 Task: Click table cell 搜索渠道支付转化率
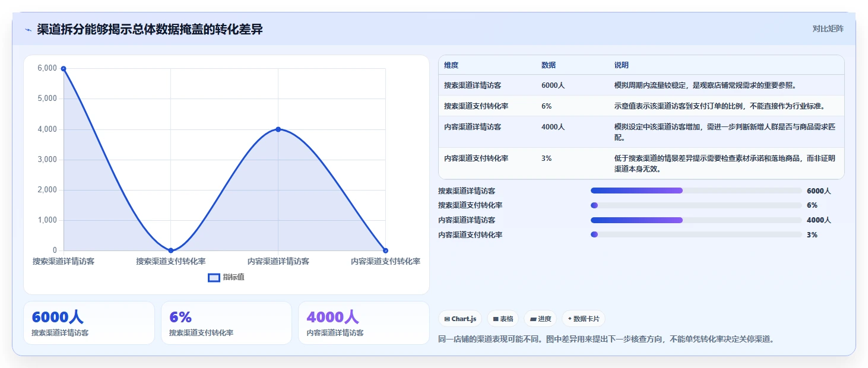476,106
